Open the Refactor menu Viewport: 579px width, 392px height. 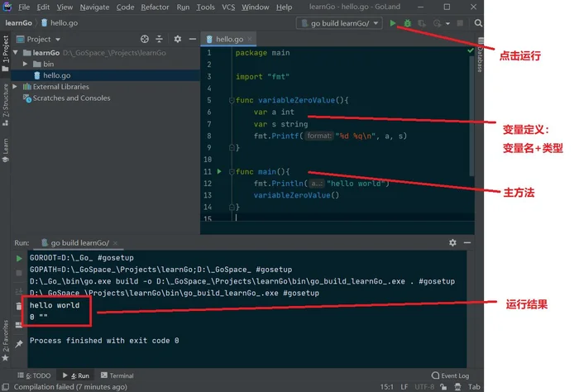click(155, 7)
